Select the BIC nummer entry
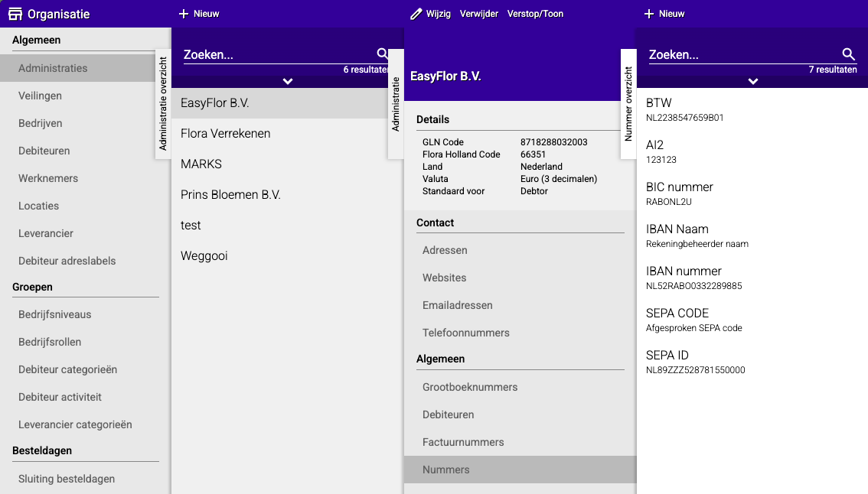Screen dimensions: 868x494 click(x=752, y=193)
